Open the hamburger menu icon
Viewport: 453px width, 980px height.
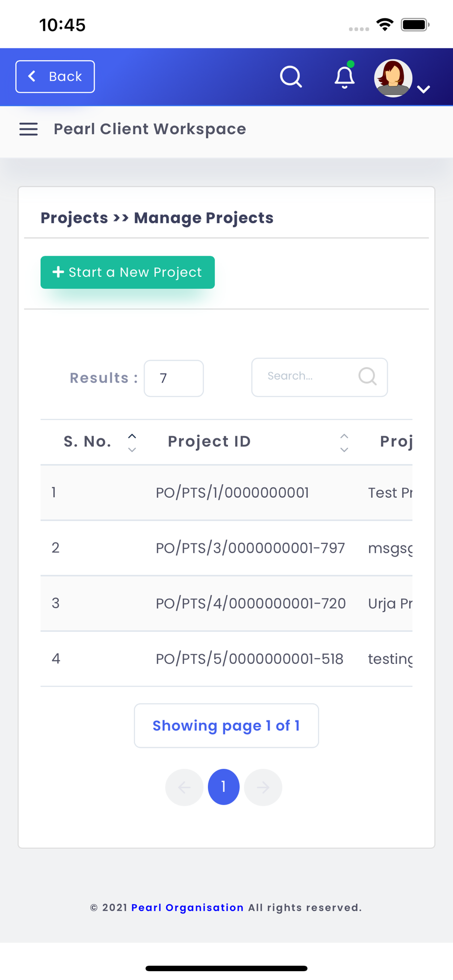tap(28, 129)
